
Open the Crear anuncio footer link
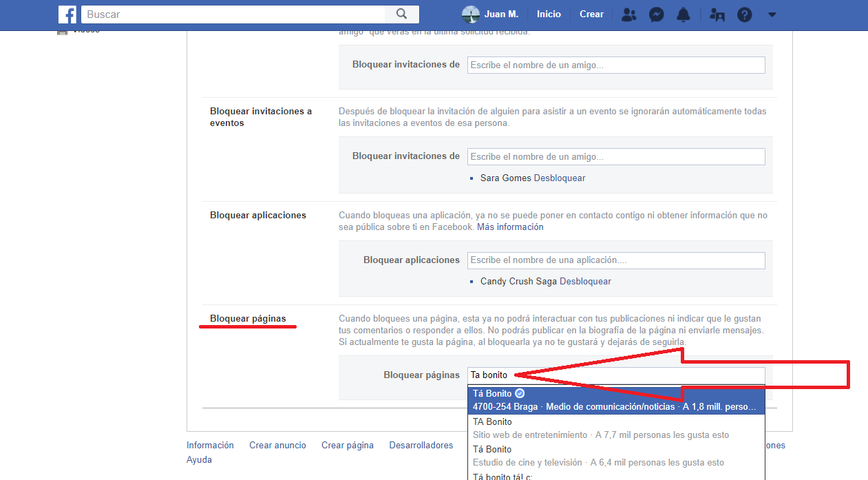click(x=277, y=445)
